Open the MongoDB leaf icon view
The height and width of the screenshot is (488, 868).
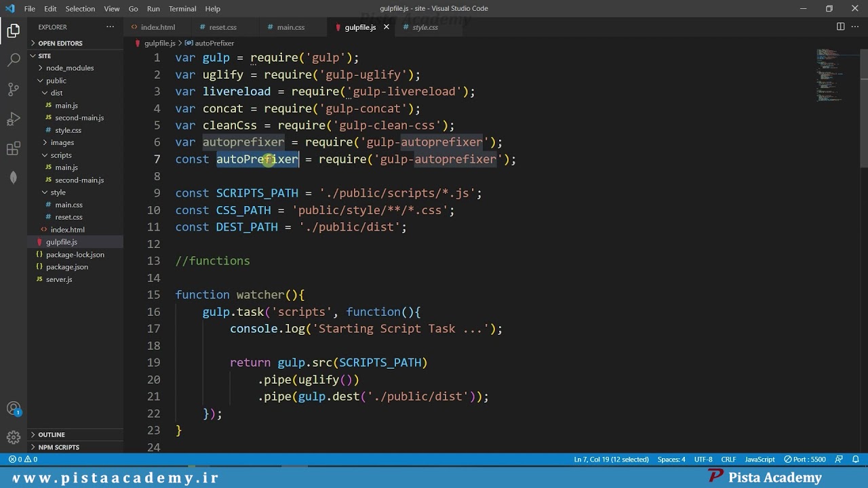pos(14,178)
